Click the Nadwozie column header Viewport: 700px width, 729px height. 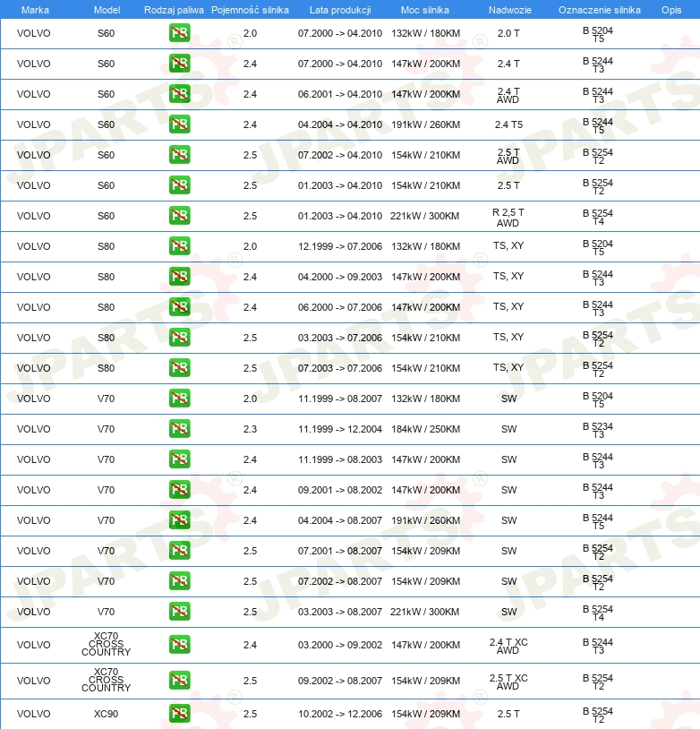pos(510,10)
